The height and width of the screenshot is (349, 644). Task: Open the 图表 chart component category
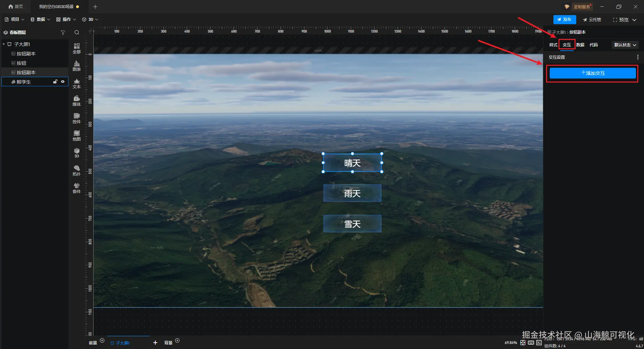(76, 65)
